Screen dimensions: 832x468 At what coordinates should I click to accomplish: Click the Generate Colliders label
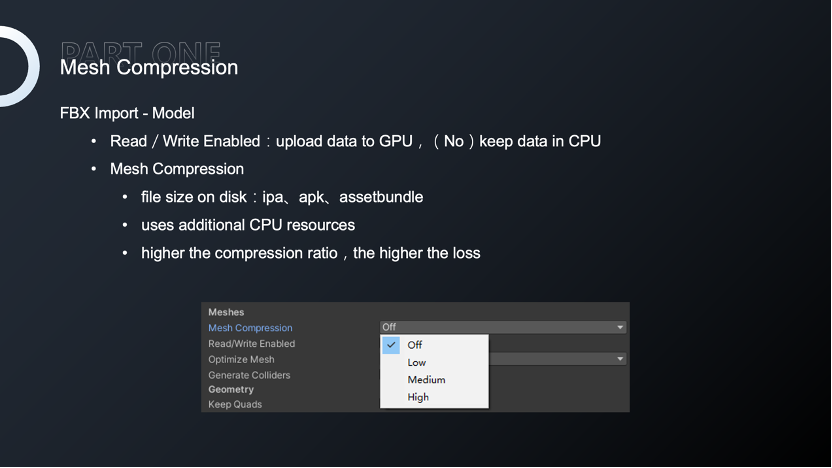(x=249, y=375)
